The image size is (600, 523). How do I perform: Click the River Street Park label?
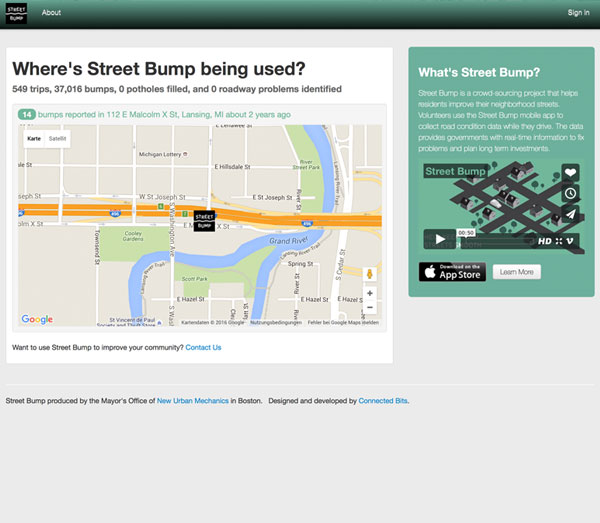pyautogui.click(x=306, y=165)
